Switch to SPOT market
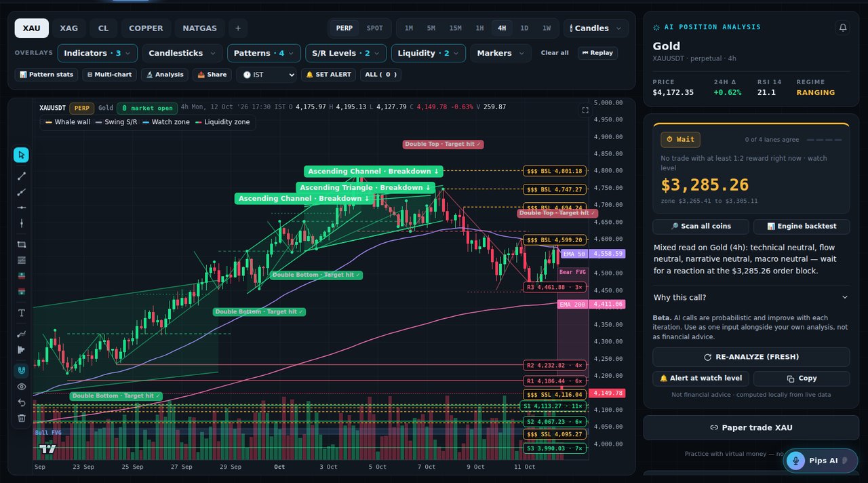This screenshot has height=483, width=868. coord(374,28)
